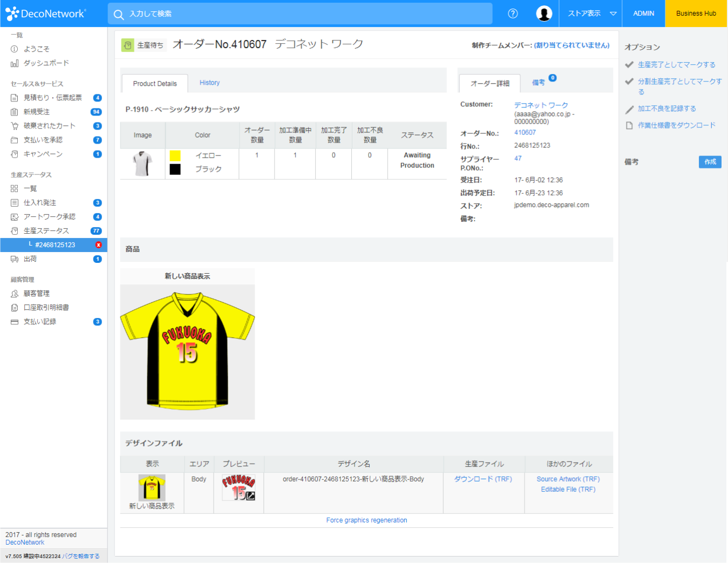
Task: Click the 支払いを承認 icon
Action: 15,140
